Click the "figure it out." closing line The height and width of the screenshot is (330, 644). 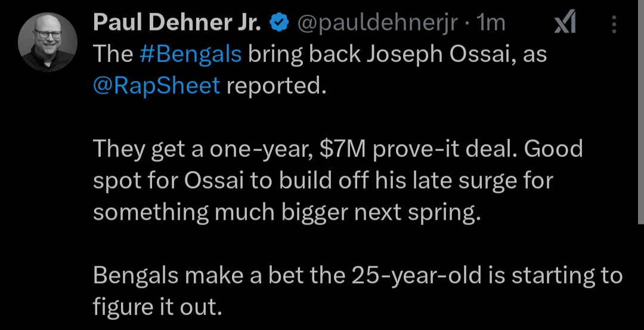(x=157, y=307)
